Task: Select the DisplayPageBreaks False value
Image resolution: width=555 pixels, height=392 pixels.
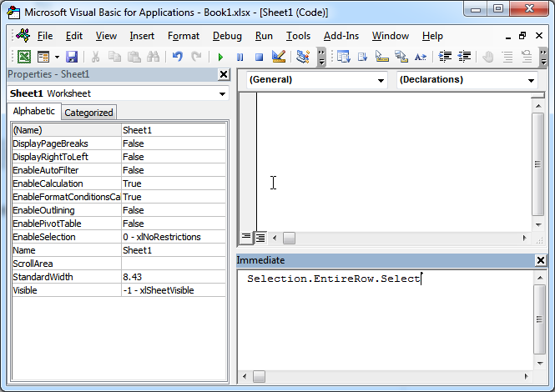Action: click(x=174, y=143)
